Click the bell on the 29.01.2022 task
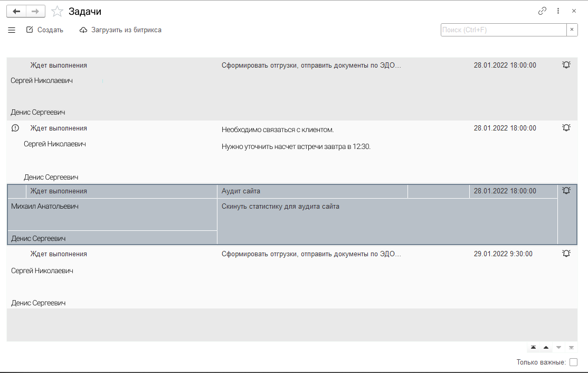The height and width of the screenshot is (373, 588). 566,254
